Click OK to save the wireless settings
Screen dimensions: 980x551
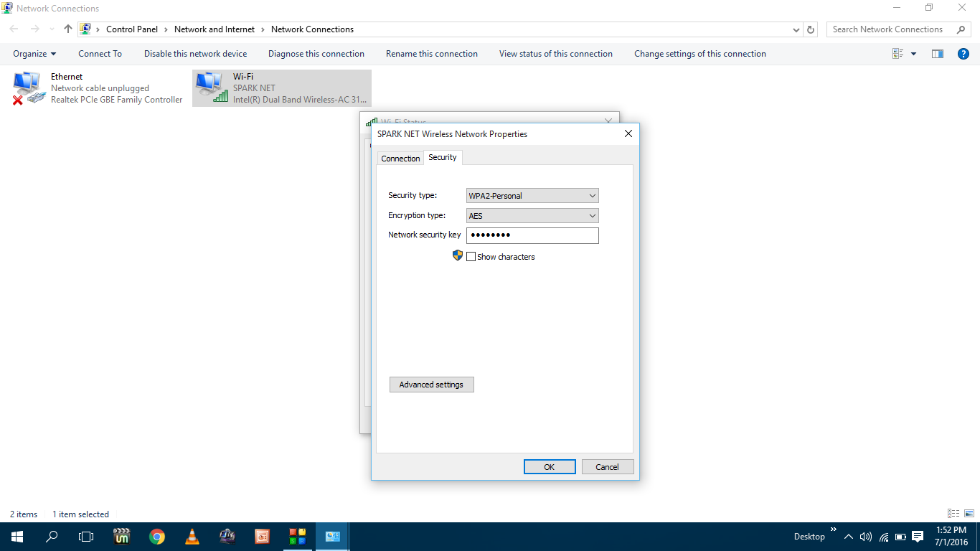(550, 466)
